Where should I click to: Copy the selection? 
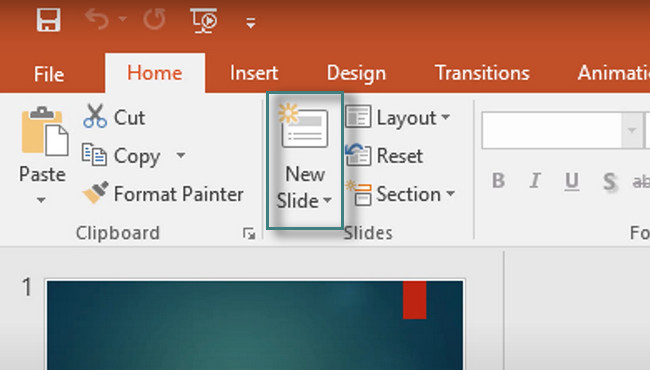point(121,156)
